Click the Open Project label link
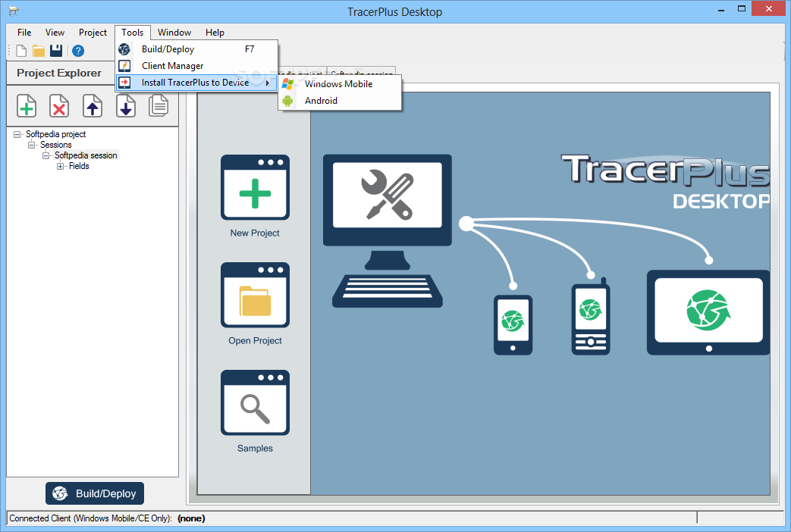Viewport: 791px width, 532px height. pyautogui.click(x=255, y=340)
